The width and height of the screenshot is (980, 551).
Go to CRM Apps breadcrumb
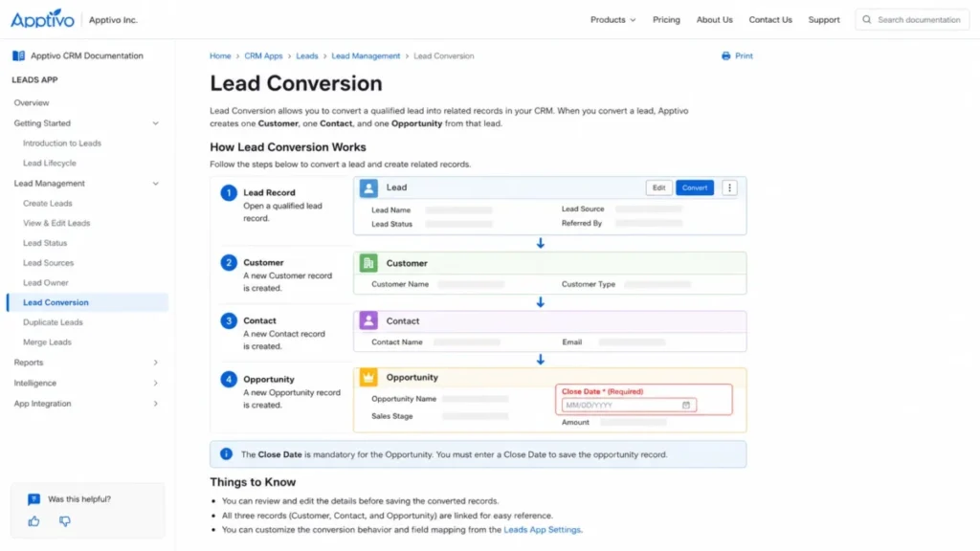(x=263, y=55)
